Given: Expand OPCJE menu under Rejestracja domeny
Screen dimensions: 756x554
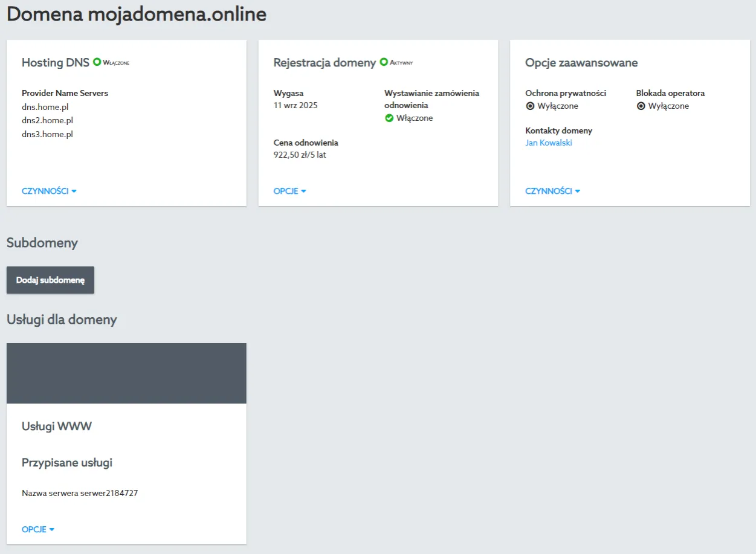Looking at the screenshot, I should click(289, 191).
